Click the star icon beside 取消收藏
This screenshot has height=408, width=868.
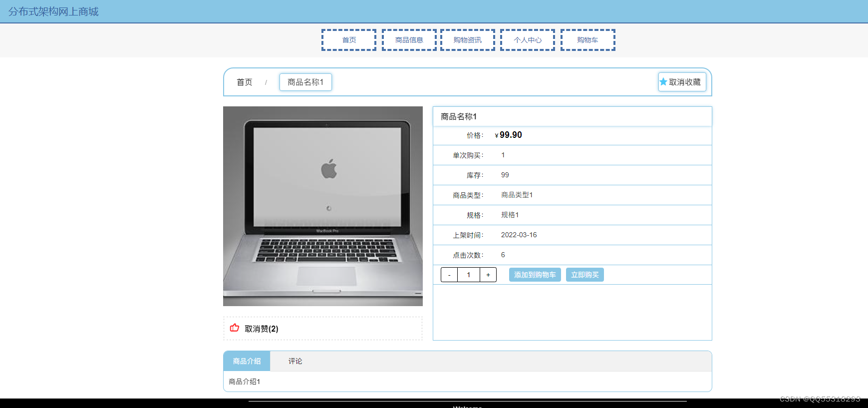point(663,82)
